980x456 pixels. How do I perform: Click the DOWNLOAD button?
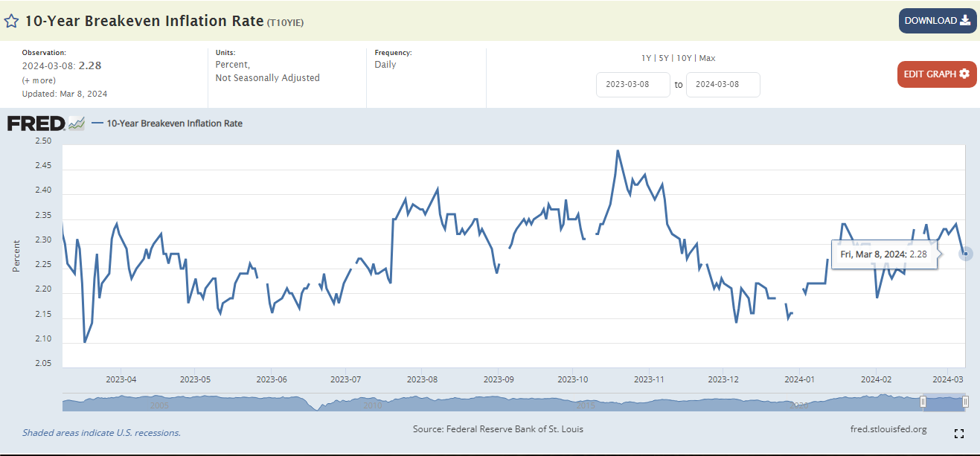tap(937, 21)
